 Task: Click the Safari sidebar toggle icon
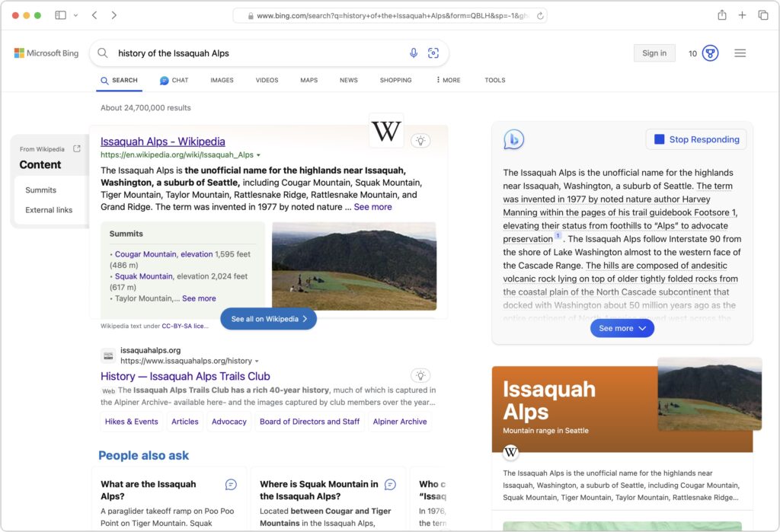pos(60,15)
